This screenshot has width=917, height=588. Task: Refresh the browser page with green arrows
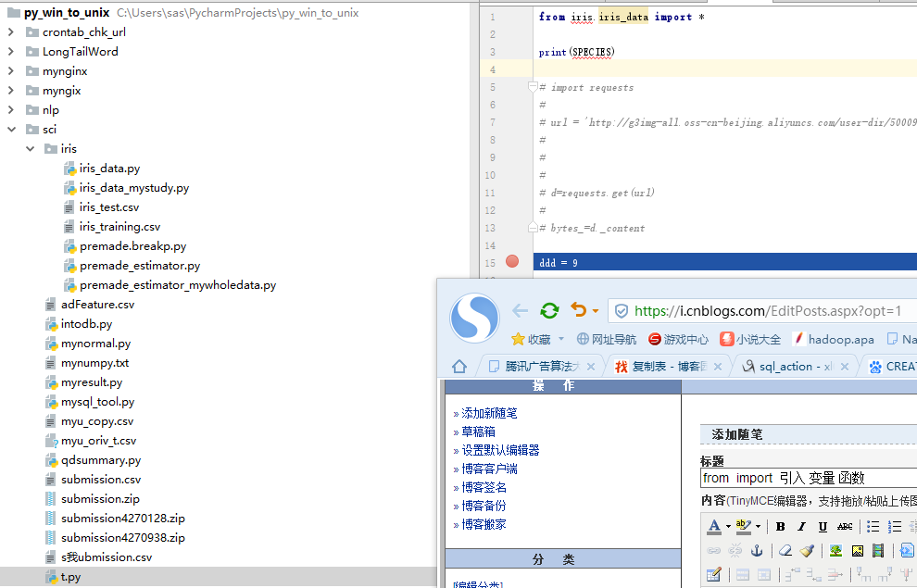(x=549, y=310)
